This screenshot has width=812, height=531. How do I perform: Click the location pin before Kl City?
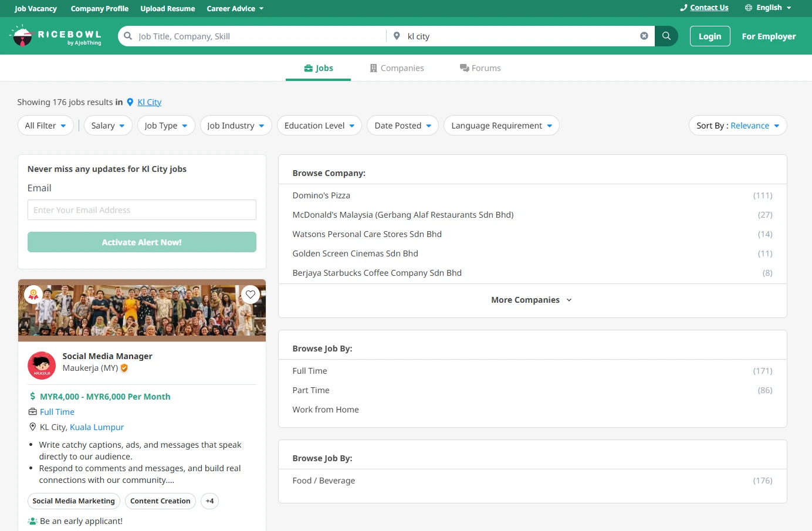click(x=130, y=102)
